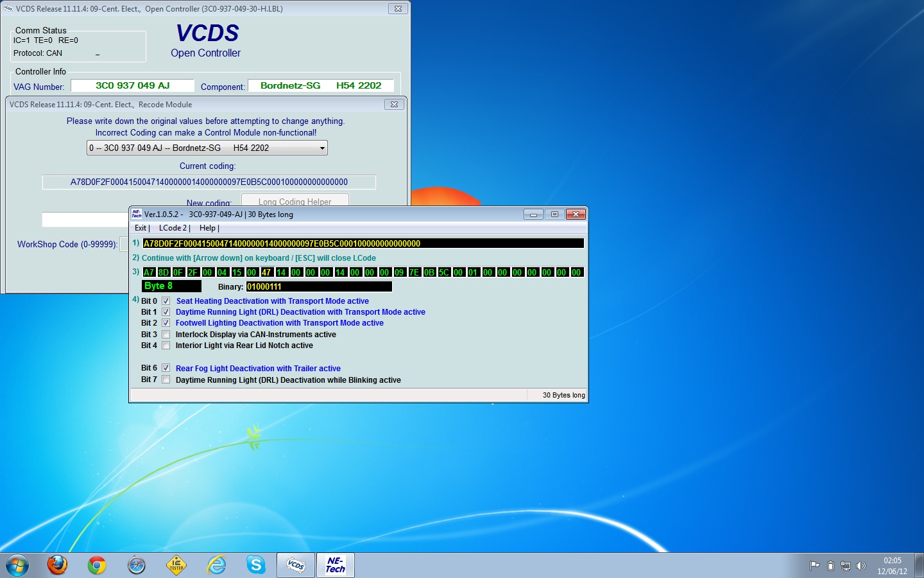Click the Byte 8 indicator label

[171, 286]
